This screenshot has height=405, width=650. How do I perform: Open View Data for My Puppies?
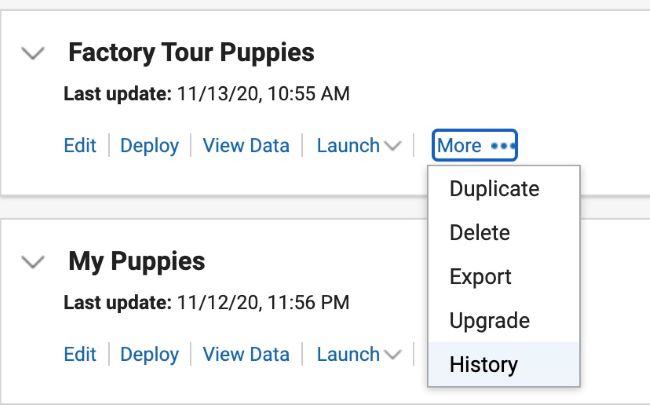(x=246, y=355)
